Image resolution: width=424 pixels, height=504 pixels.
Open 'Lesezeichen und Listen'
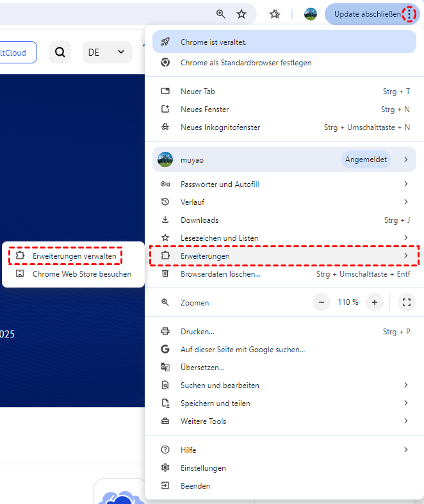point(284,238)
